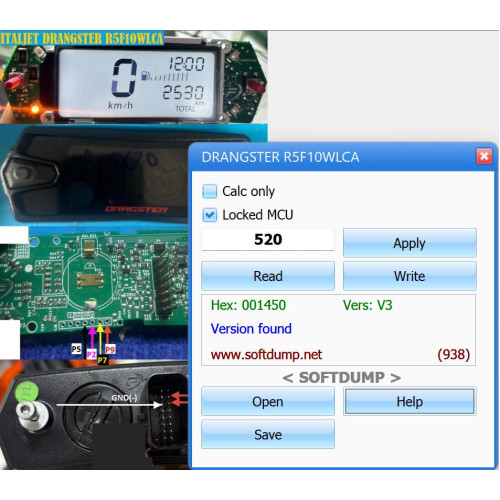Click the Read button
Viewport: 500px width, 500px height.
(x=268, y=276)
